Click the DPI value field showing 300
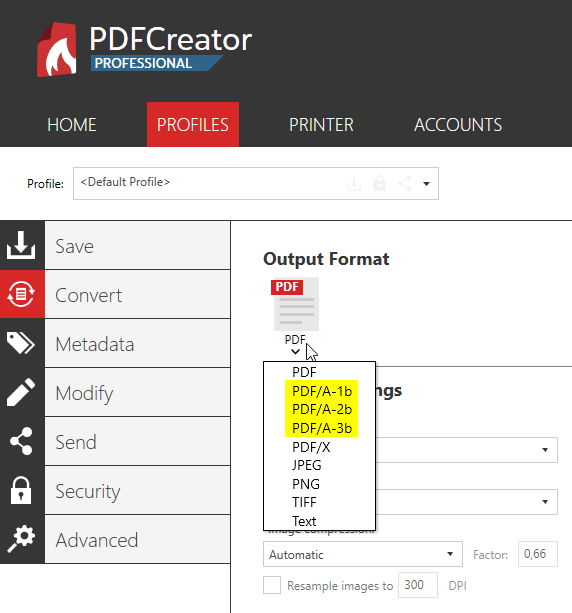 coord(418,585)
